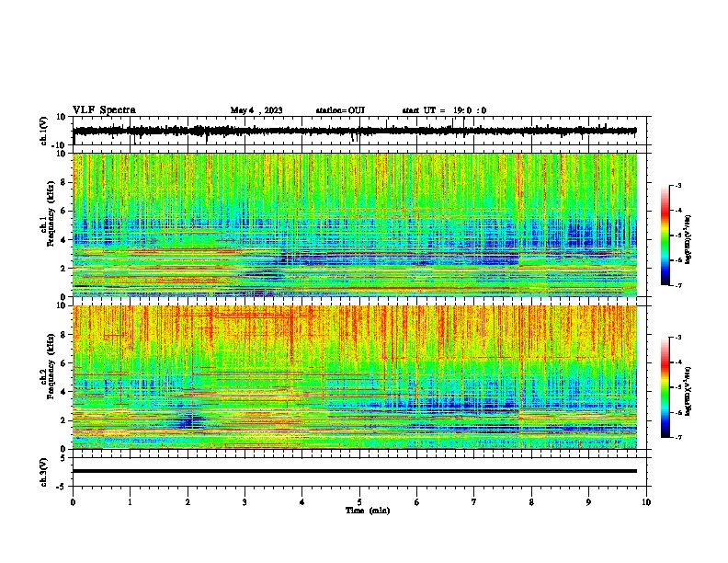Viewport: 728px width, 563px height.
Task: Click the date label "May 4 , 2023"
Action: pyautogui.click(x=256, y=110)
